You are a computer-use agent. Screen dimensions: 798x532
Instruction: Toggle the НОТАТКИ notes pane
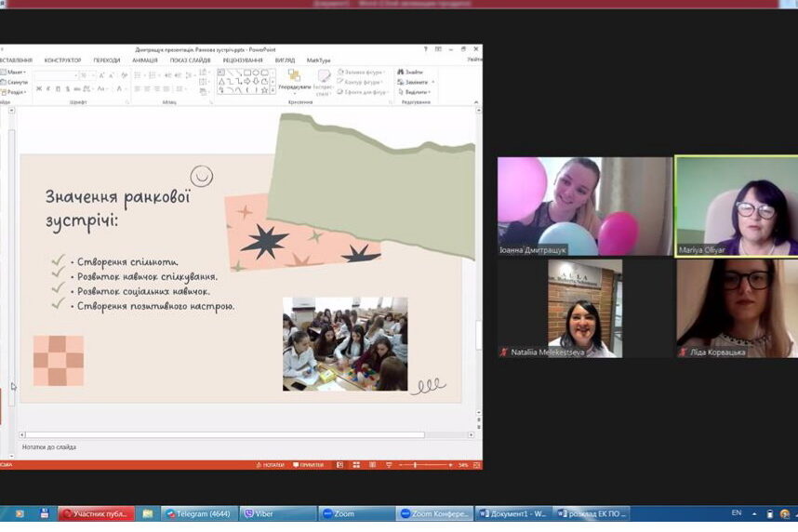click(271, 464)
